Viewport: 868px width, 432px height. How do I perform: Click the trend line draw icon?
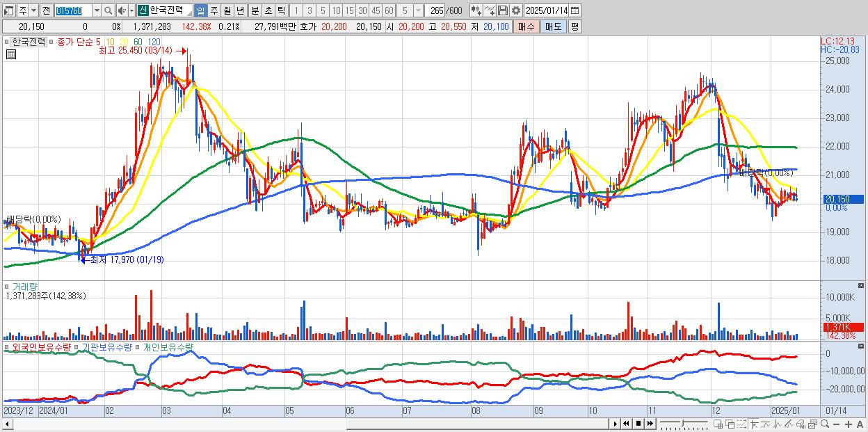click(x=766, y=424)
